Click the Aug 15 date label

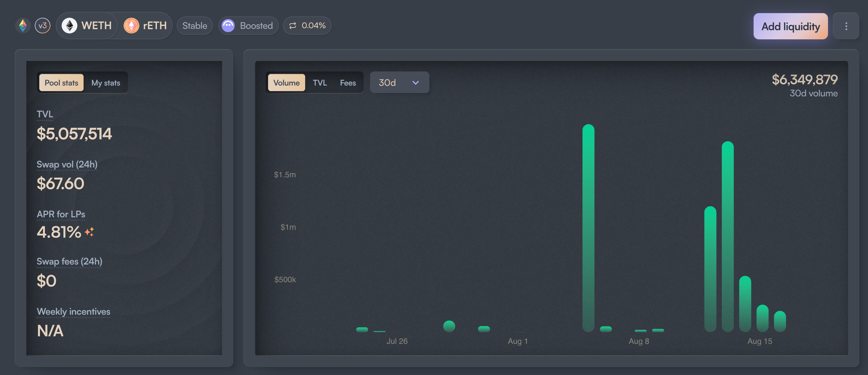click(x=759, y=341)
